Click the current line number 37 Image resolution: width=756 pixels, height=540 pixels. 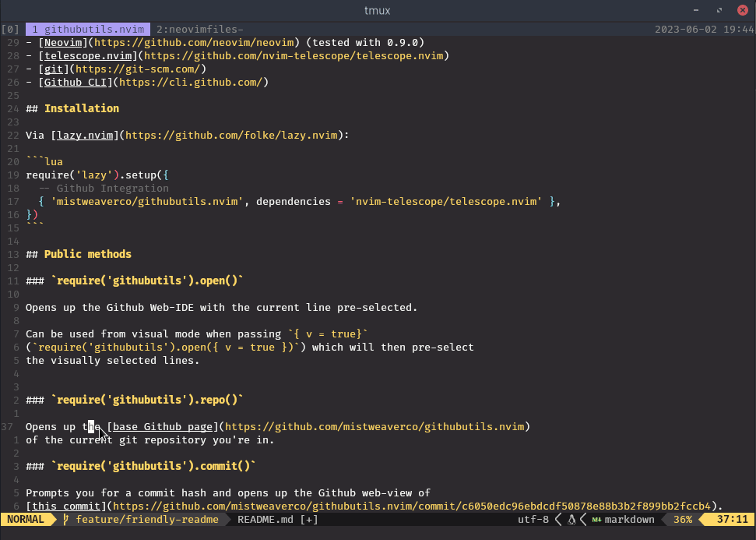point(7,426)
